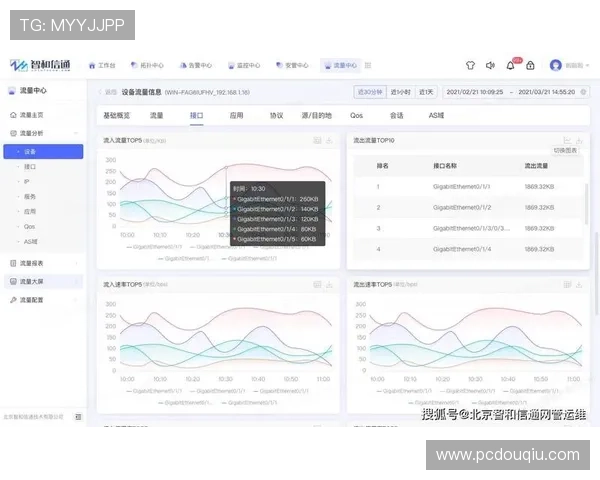Switch to the 协议 tab

pyautogui.click(x=276, y=115)
